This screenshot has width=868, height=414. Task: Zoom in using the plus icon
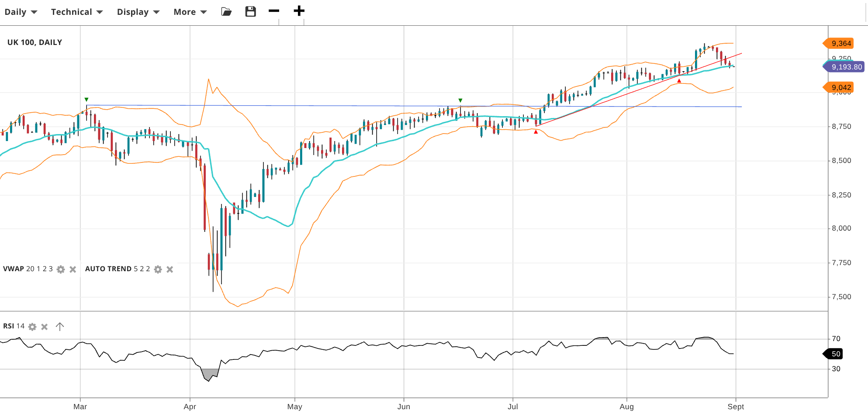tap(299, 11)
